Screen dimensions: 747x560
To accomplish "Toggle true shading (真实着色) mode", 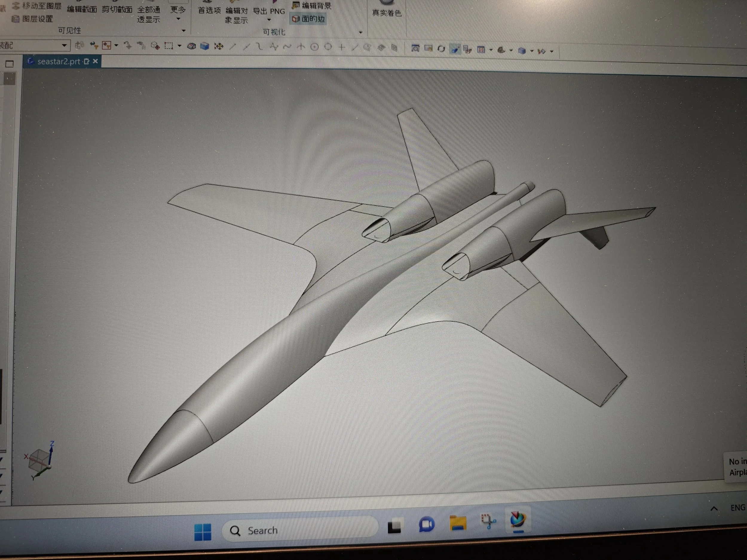I will (386, 10).
